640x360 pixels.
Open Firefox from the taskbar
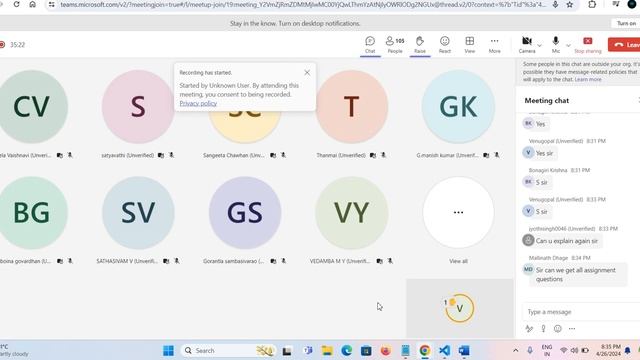385,350
